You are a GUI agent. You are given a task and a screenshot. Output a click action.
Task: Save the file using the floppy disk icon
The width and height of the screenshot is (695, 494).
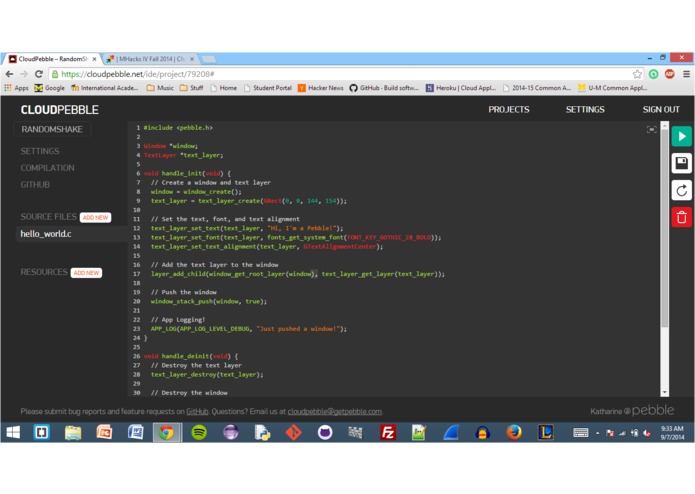click(x=681, y=163)
